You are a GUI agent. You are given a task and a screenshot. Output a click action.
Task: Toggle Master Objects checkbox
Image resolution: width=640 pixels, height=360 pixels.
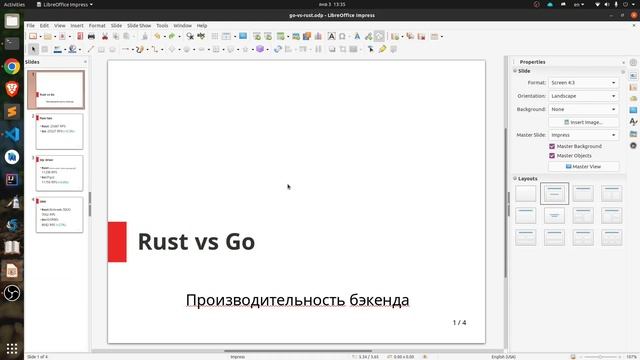click(552, 156)
